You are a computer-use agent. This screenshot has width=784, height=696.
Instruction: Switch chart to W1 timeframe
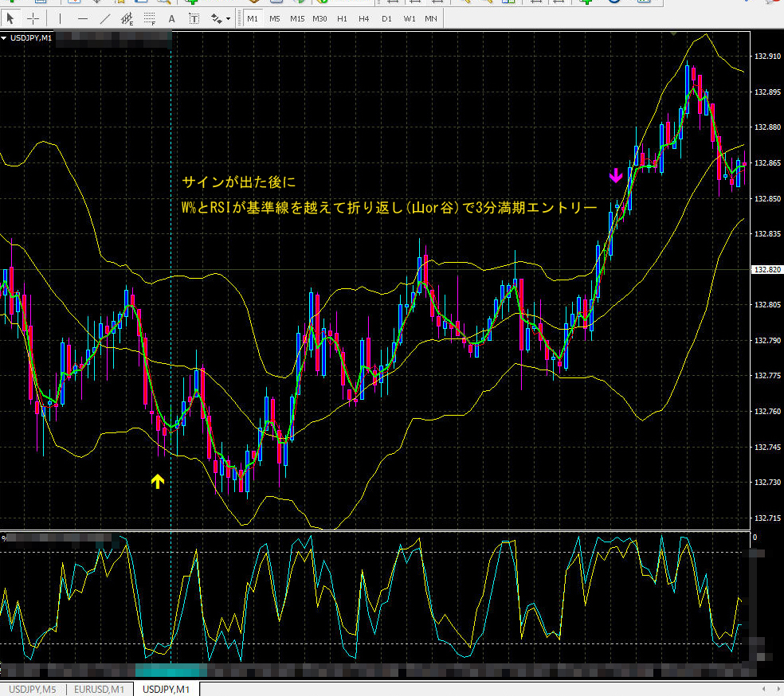click(x=410, y=19)
